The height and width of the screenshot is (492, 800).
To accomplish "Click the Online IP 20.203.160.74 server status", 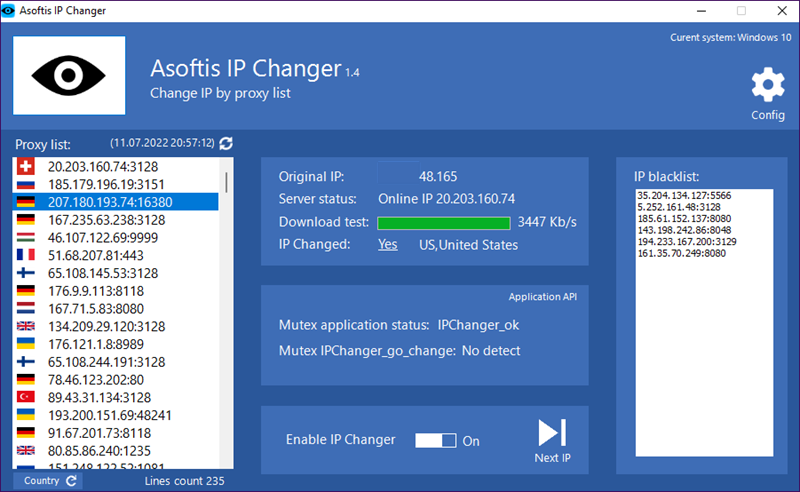I will click(x=446, y=199).
